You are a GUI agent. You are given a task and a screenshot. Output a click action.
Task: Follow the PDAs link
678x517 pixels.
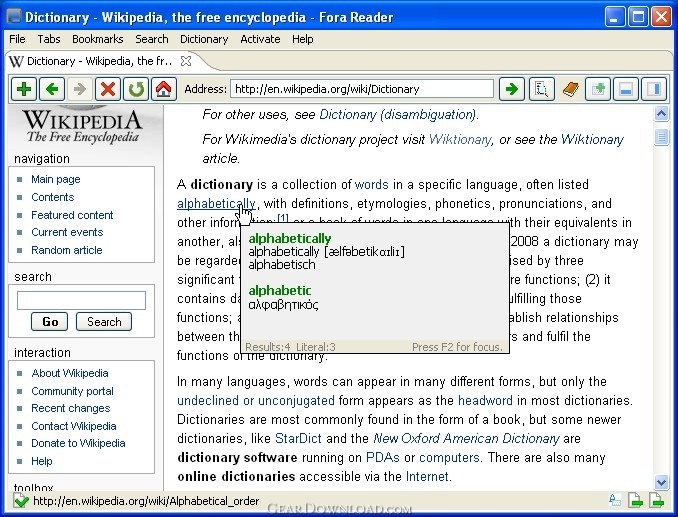pyautogui.click(x=382, y=458)
